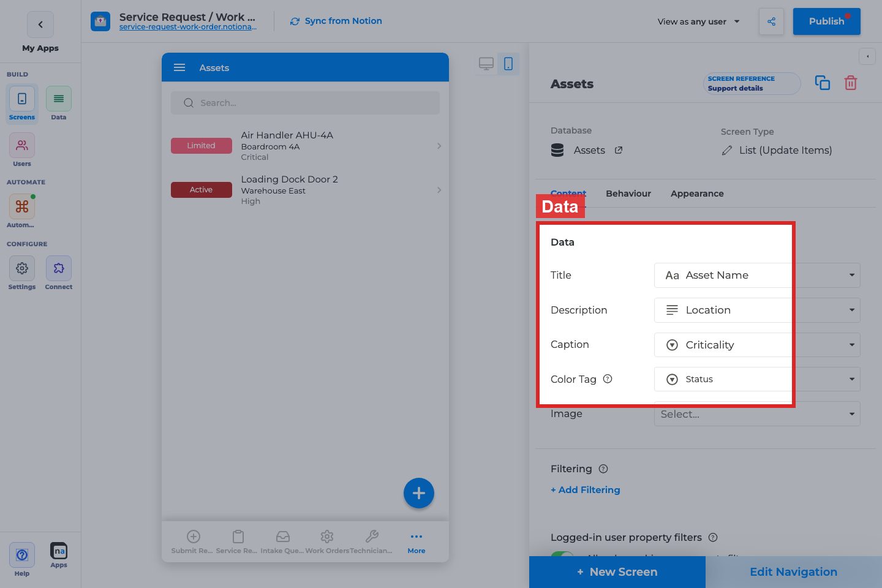882x588 pixels.
Task: Go back to My Apps
Action: click(40, 24)
